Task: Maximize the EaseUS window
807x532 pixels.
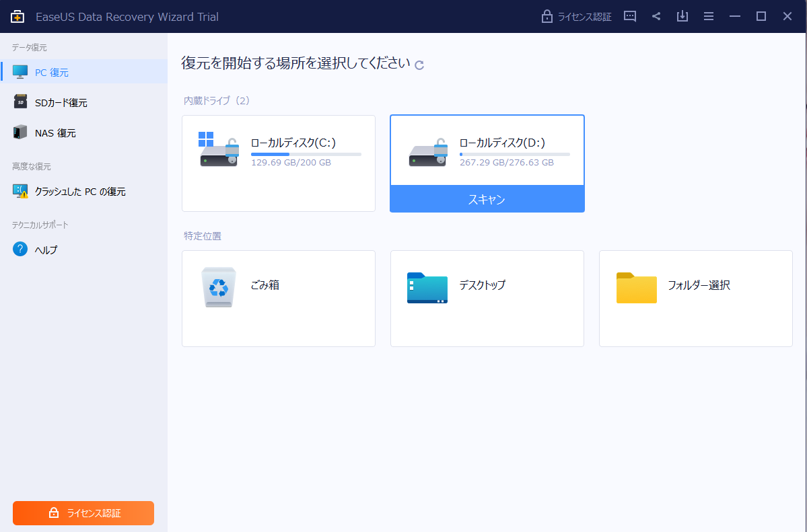Action: point(761,16)
